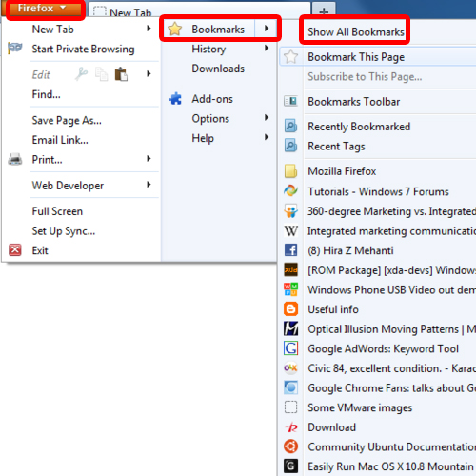Open the Web Developer menu item
Viewport: 476px width, 476px height.
point(68,186)
